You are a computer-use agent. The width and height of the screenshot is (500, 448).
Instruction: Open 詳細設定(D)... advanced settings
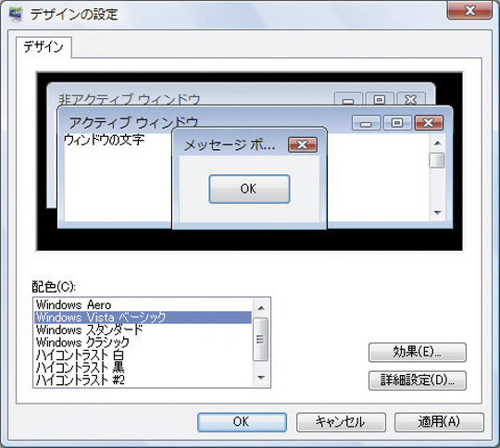tap(417, 380)
